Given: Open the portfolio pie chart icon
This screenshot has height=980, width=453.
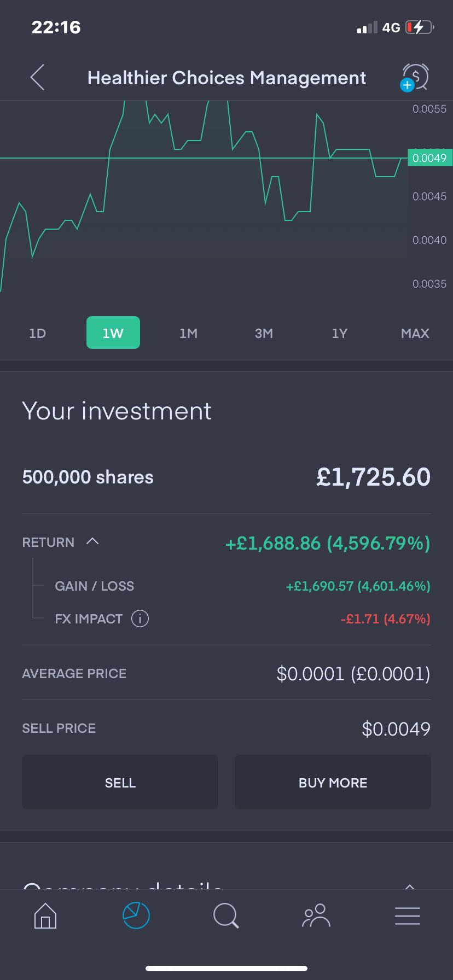Looking at the screenshot, I should [x=136, y=915].
